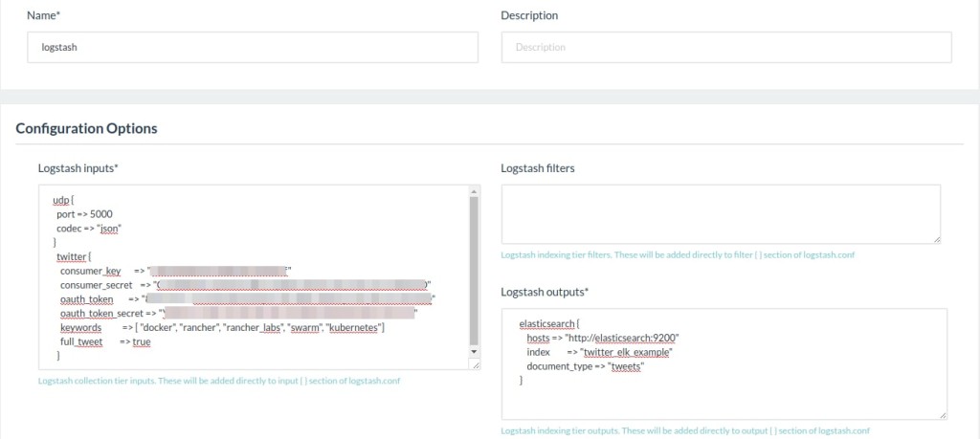Focus the empty Description input field
The height and width of the screenshot is (439, 980).
click(725, 47)
